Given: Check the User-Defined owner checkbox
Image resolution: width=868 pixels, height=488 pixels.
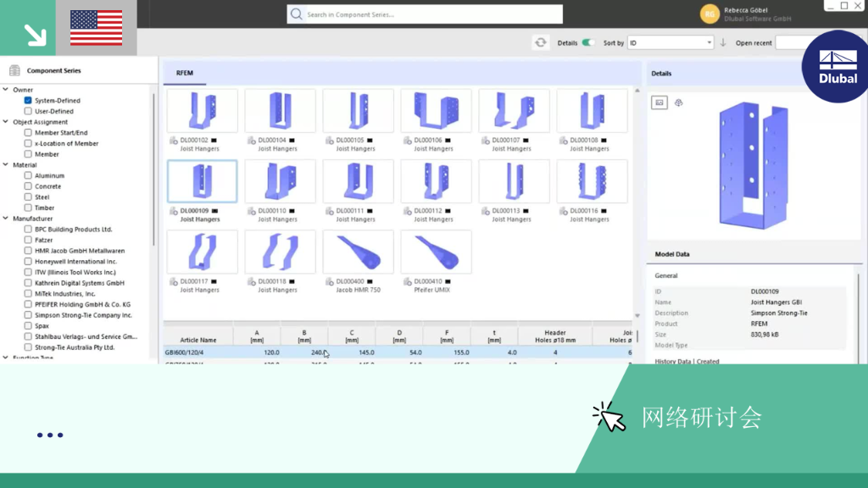Looking at the screenshot, I should (28, 111).
